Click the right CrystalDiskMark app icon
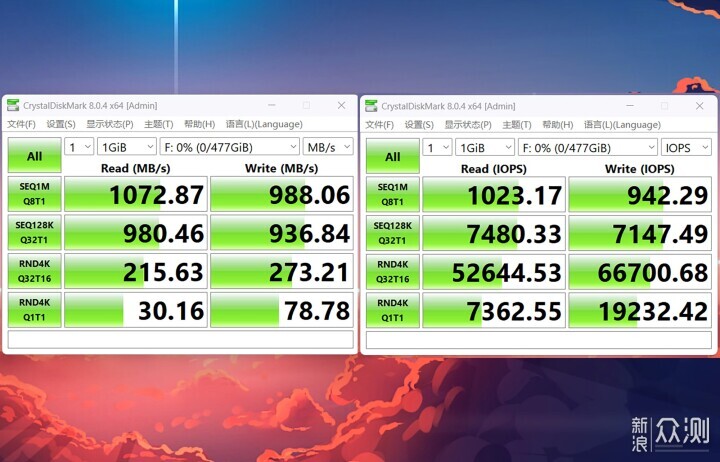 (371, 106)
